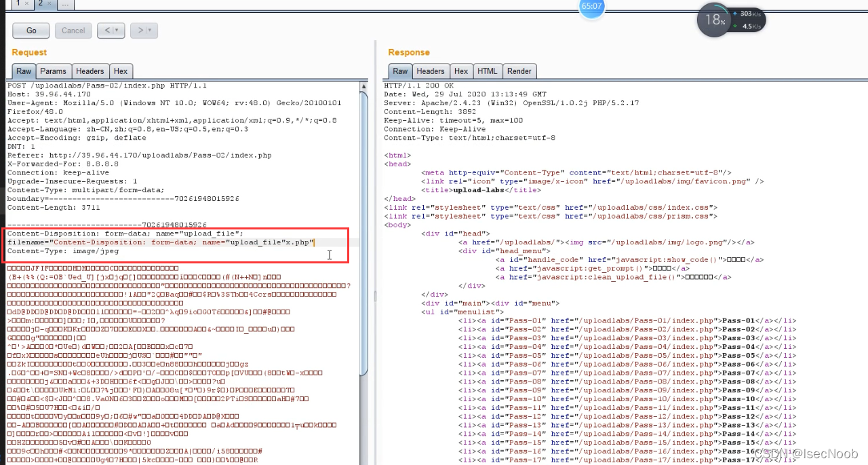The width and height of the screenshot is (868, 465).
Task: Go back to previous request in history
Action: (x=106, y=31)
